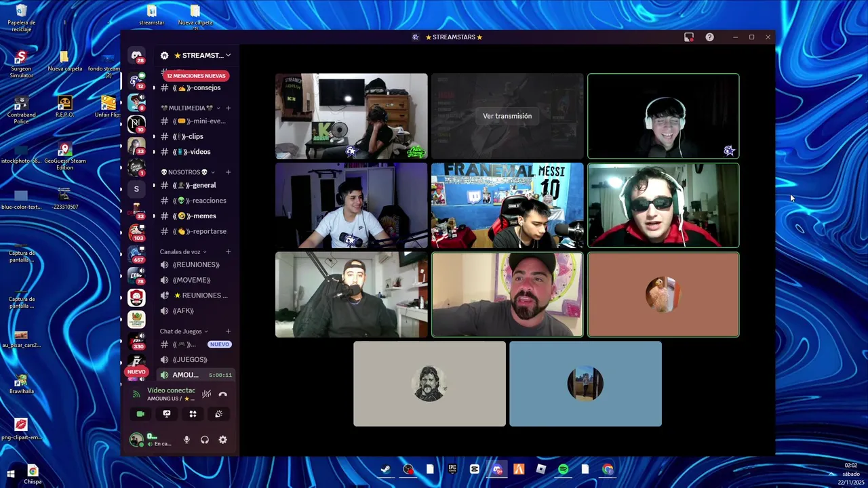
Task: Open Steam from the taskbar
Action: pos(385,469)
